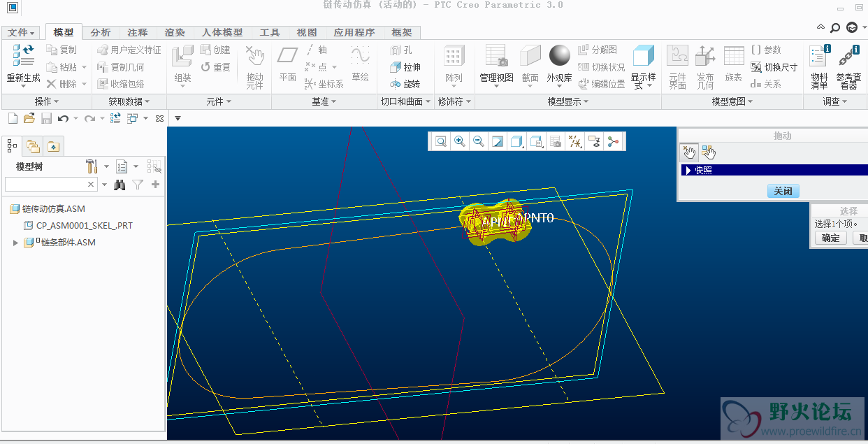This screenshot has width=868, height=444.
Task: Open the Datum (基准) group dropdown
Action: 324,101
